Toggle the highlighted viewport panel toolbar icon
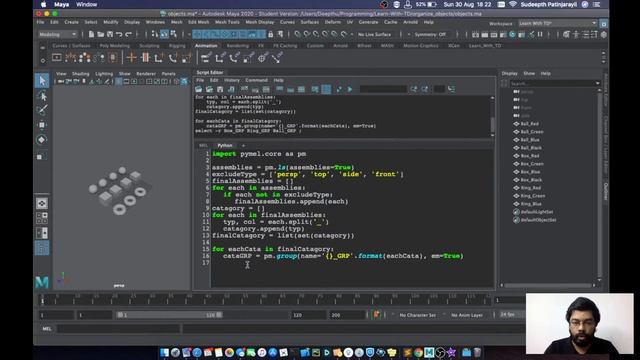Screen dimensions: 640x360 (118, 82)
